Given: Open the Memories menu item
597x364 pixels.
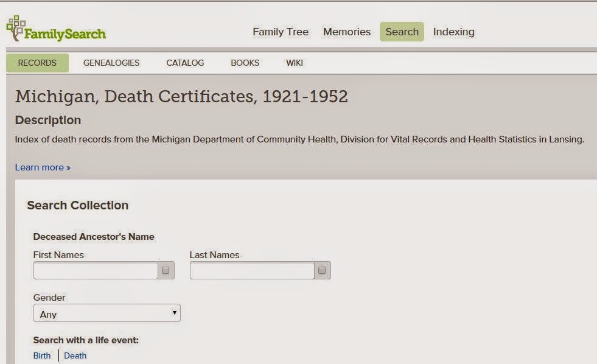Looking at the screenshot, I should coord(347,32).
